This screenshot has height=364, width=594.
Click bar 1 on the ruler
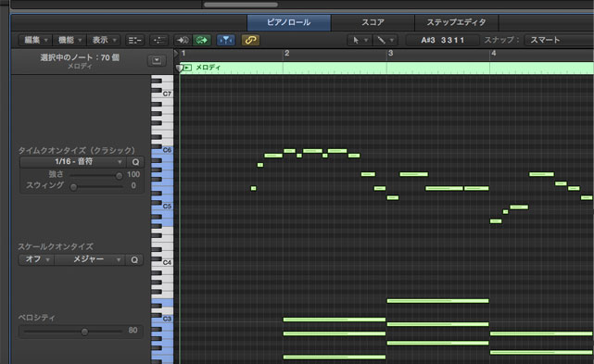pyautogui.click(x=183, y=54)
